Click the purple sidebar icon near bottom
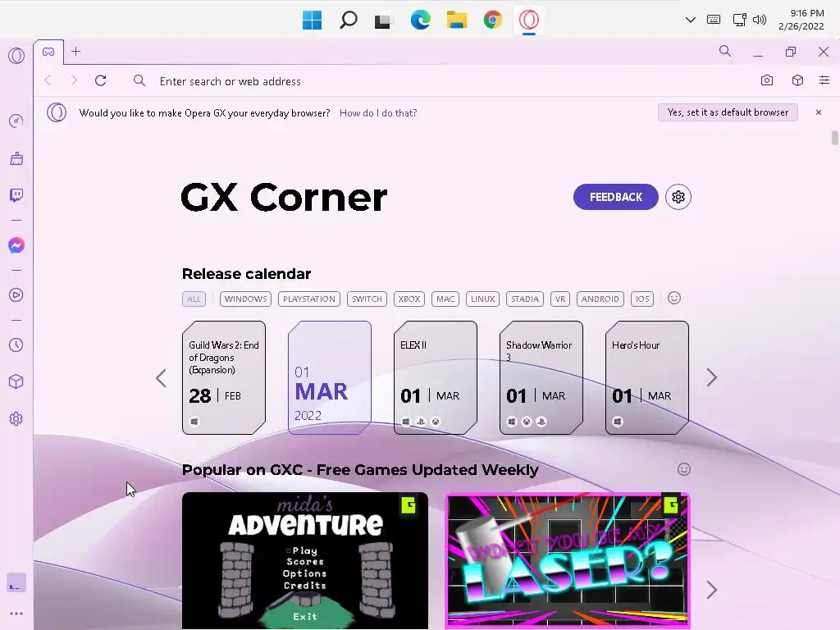Image resolution: width=840 pixels, height=630 pixels. click(x=16, y=582)
